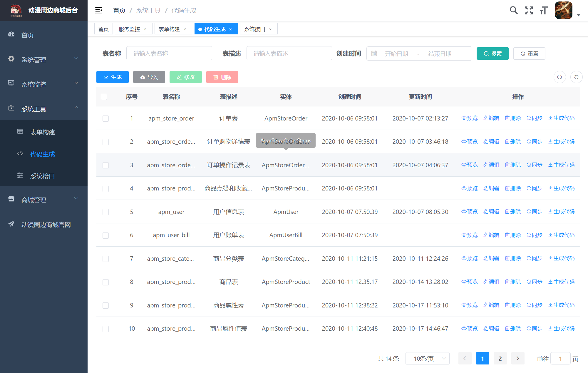
Task: Preview the apm_user table row
Action: 469,212
